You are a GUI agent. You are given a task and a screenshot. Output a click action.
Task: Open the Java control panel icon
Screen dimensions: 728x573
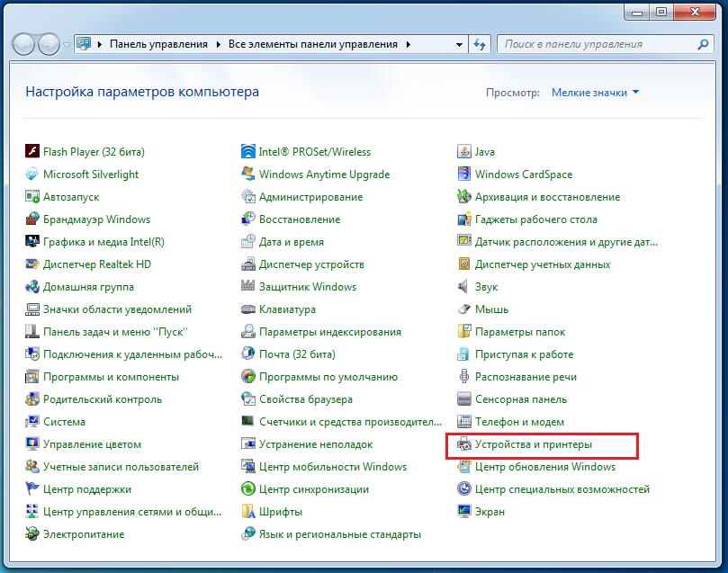(x=464, y=152)
